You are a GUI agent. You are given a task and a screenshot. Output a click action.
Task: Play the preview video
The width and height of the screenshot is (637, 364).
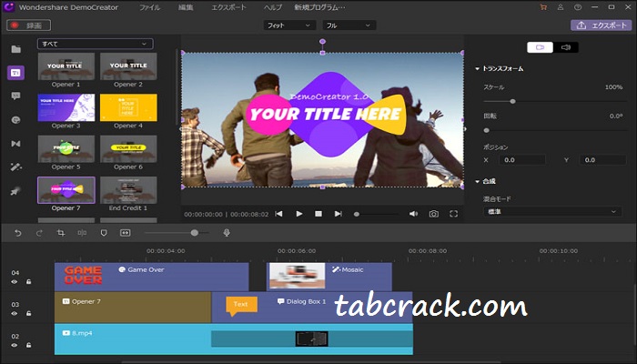[x=299, y=214]
